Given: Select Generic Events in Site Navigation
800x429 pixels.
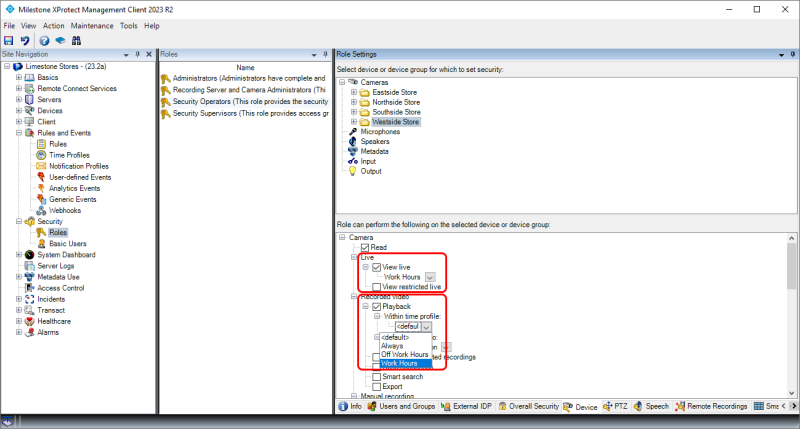Looking at the screenshot, I should [x=72, y=199].
